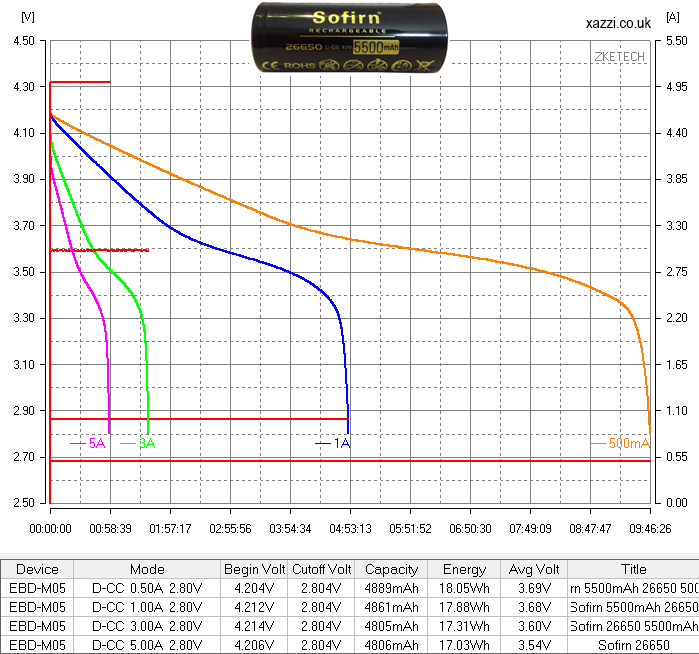Select the D-CC 0.50A 2.80V mode cell
The height and width of the screenshot is (654, 699).
click(x=147, y=588)
